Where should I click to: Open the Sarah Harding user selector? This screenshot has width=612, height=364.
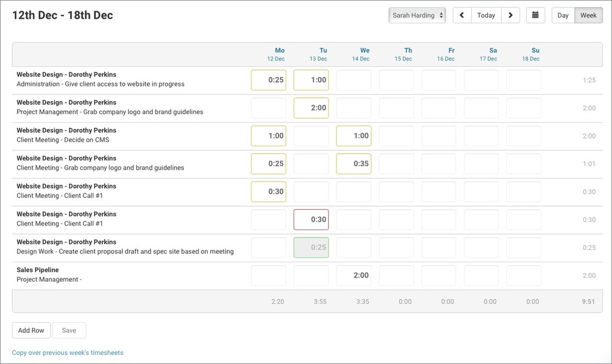click(417, 15)
